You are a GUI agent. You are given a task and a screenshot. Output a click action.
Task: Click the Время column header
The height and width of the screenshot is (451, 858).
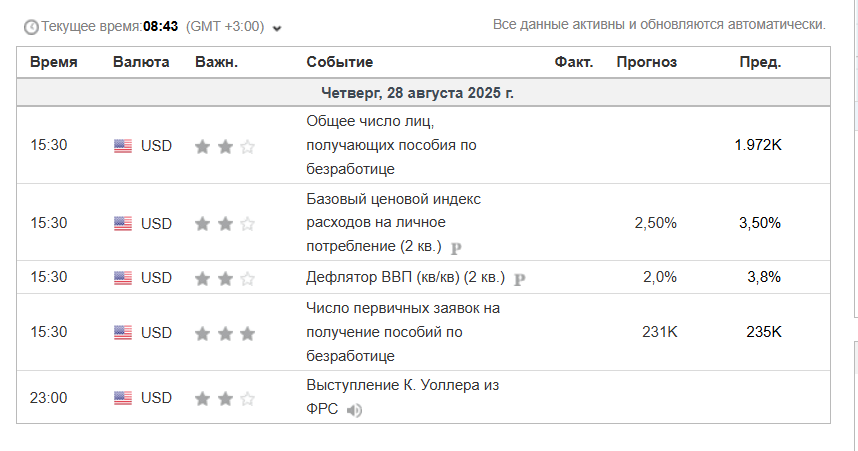[x=54, y=62]
